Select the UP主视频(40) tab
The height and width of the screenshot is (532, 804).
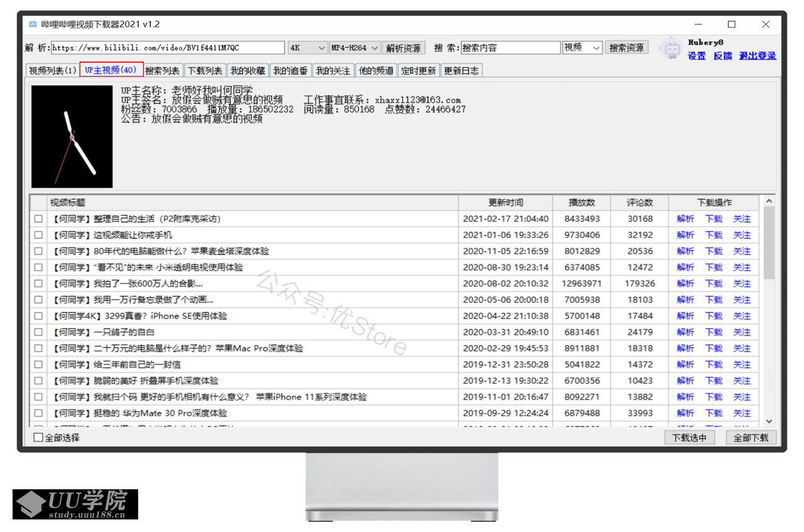point(112,70)
